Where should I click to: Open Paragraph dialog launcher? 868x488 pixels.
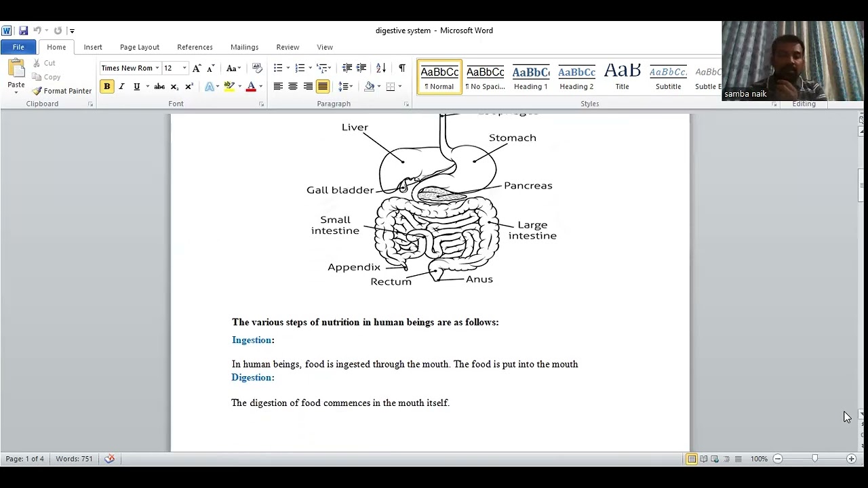tap(406, 104)
